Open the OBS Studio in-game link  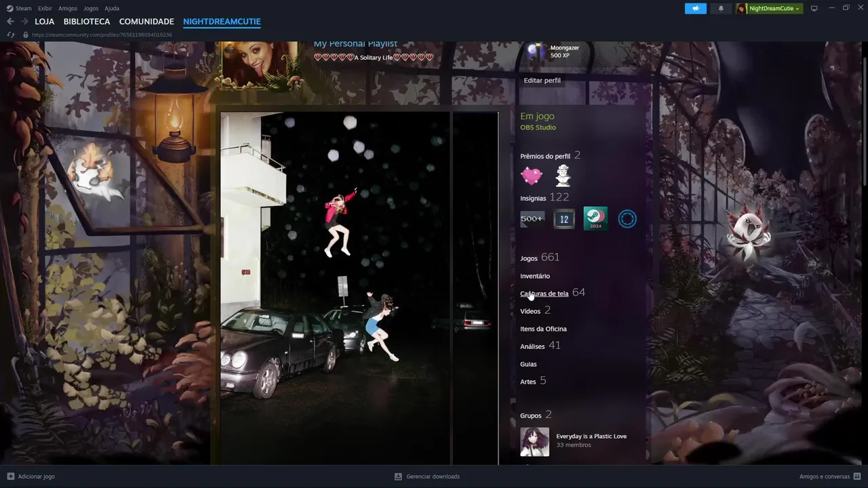click(538, 127)
